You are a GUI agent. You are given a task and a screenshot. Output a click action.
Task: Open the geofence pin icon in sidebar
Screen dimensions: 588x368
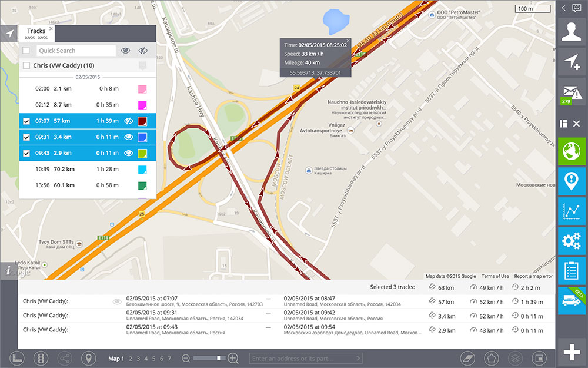pyautogui.click(x=572, y=181)
